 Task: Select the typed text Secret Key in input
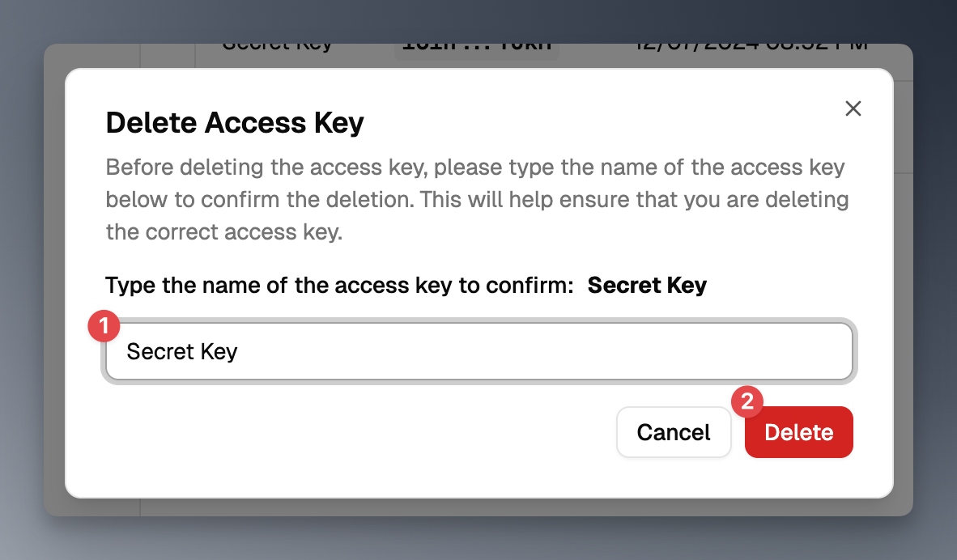(x=182, y=351)
